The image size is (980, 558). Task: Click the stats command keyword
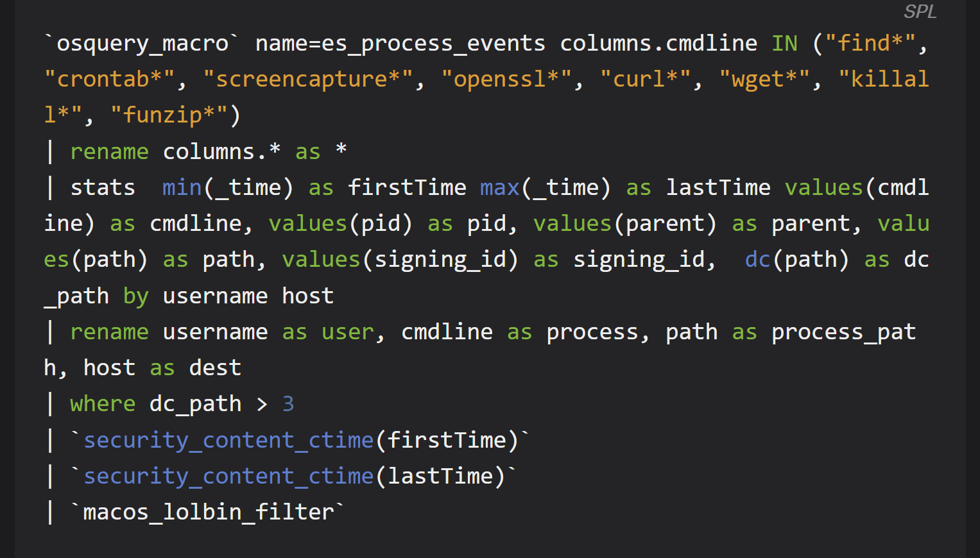(x=103, y=188)
